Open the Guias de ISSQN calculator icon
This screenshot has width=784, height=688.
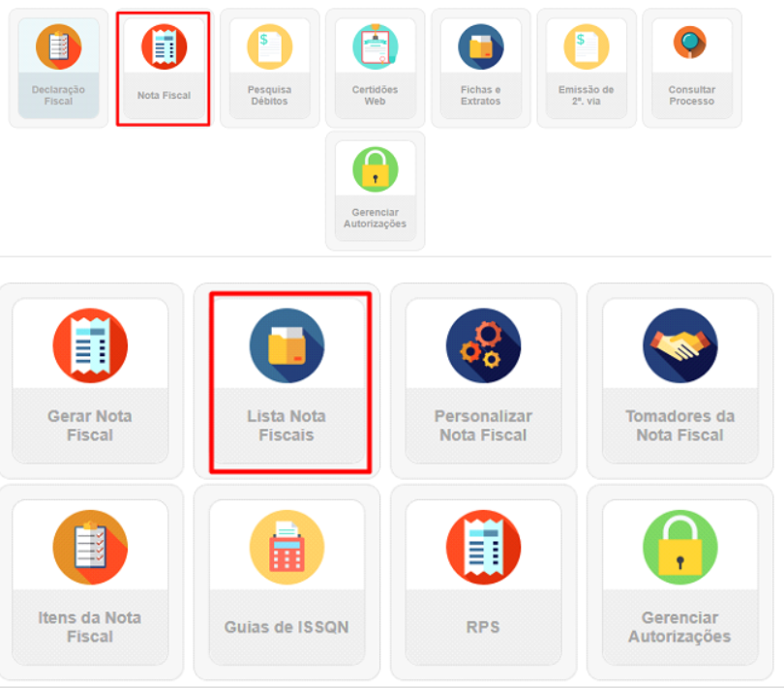tap(286, 547)
